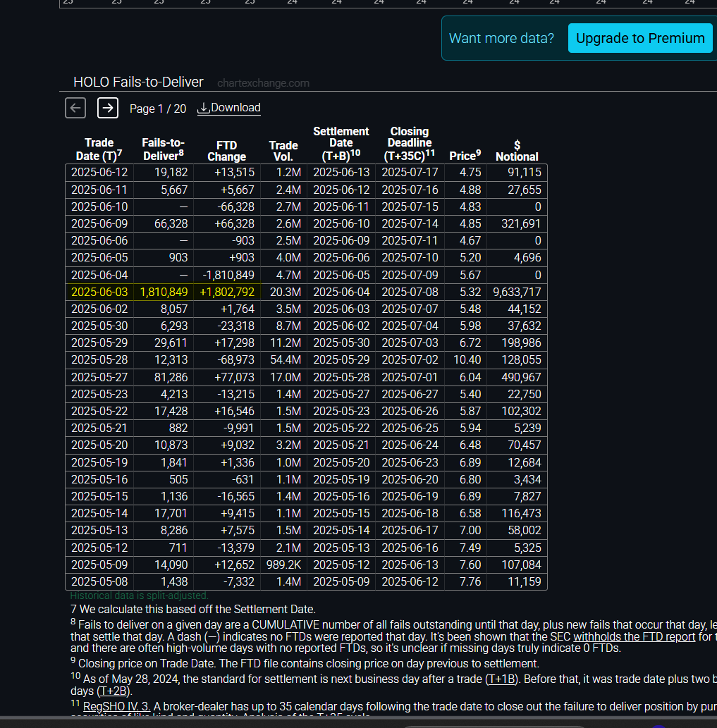
Task: Click the 'Want more data?' text
Action: coord(501,38)
